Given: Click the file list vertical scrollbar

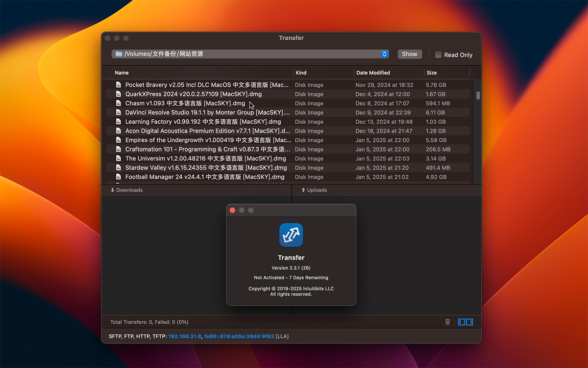Looking at the screenshot, I should point(478,95).
